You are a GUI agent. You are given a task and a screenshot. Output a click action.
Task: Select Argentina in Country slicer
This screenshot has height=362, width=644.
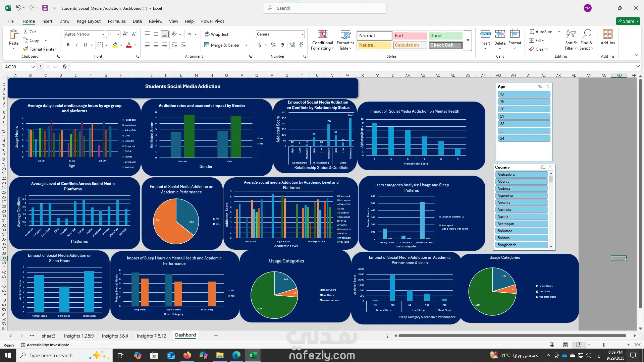click(521, 195)
